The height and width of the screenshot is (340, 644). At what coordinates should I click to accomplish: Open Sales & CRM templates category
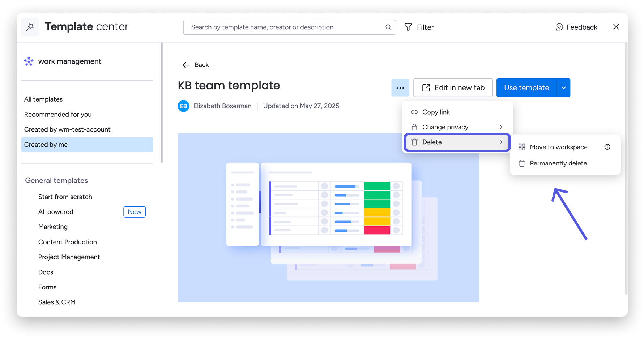click(57, 302)
